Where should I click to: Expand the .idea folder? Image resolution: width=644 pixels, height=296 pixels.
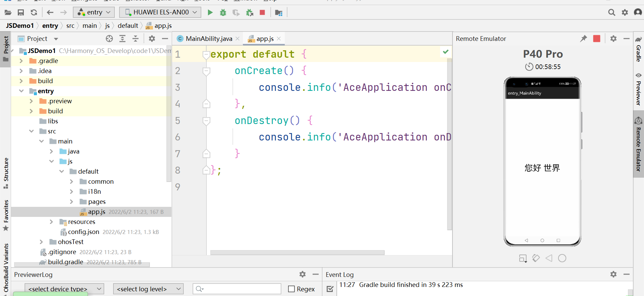click(21, 71)
